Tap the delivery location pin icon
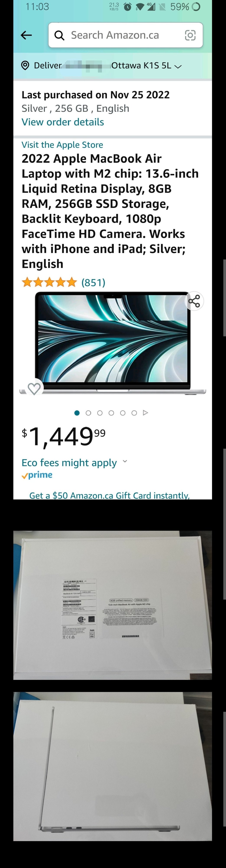 point(25,65)
